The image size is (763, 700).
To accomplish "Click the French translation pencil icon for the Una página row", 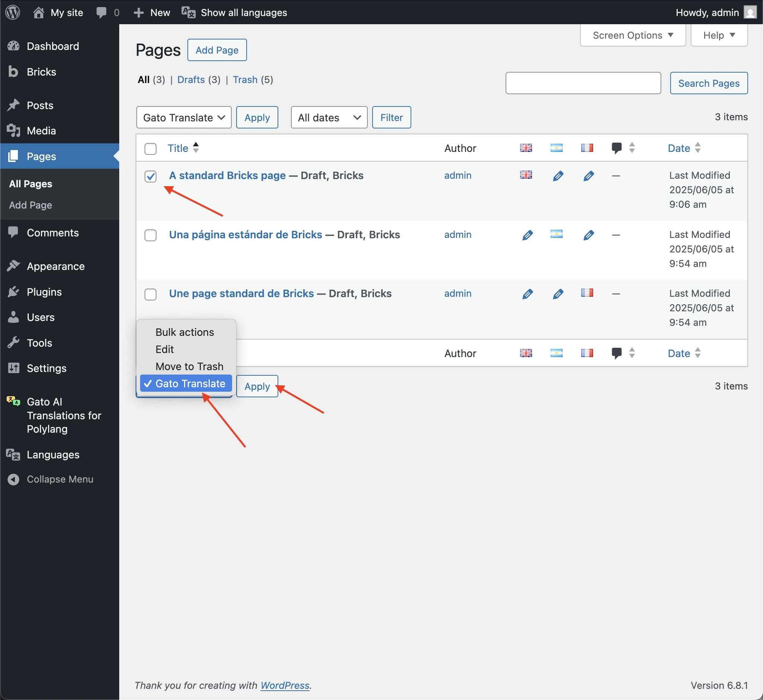I will click(588, 235).
